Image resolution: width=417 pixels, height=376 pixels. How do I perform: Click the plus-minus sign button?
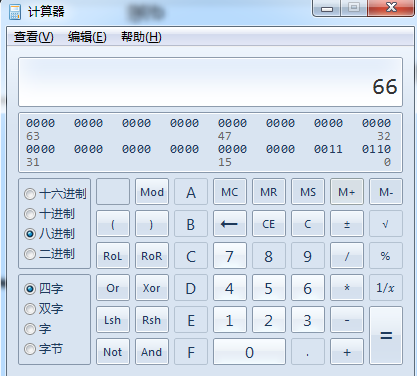pyautogui.click(x=347, y=224)
